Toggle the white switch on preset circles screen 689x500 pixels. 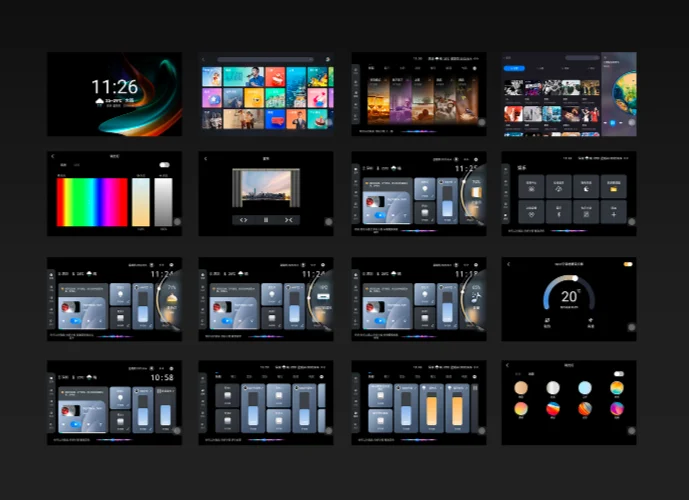pos(619,373)
